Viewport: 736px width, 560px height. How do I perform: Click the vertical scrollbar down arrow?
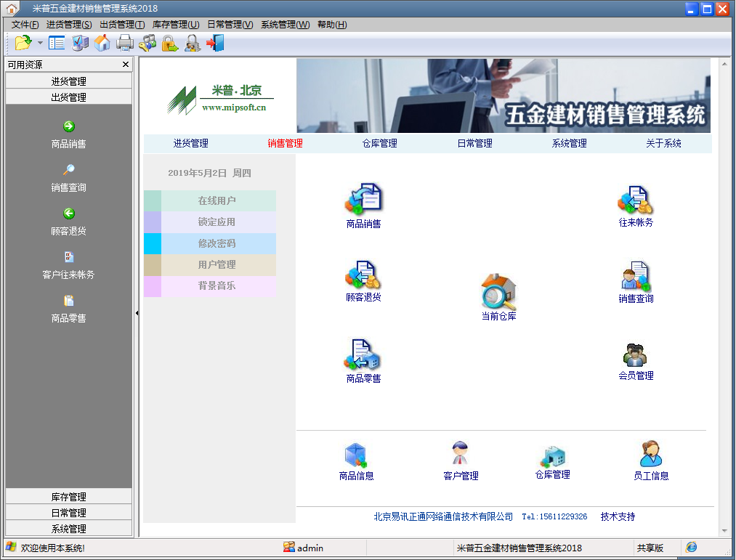click(x=724, y=531)
